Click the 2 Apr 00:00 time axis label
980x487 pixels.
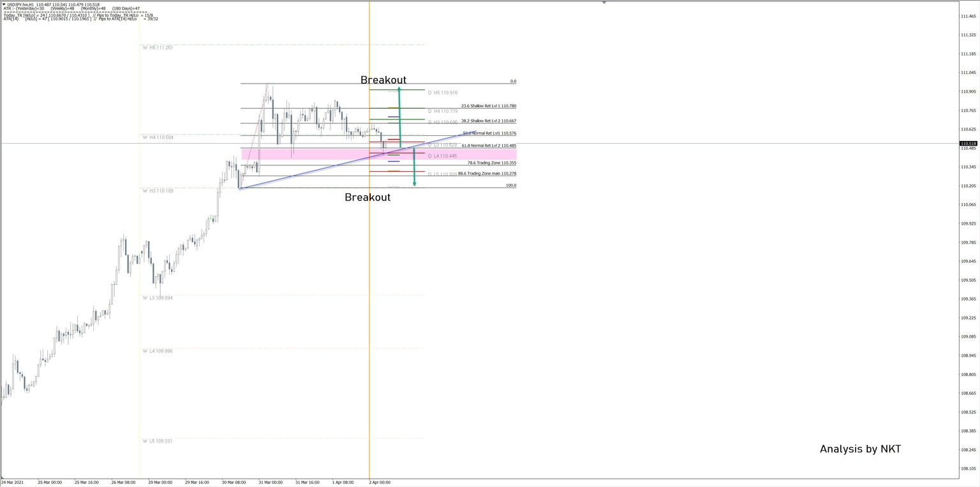[380, 483]
